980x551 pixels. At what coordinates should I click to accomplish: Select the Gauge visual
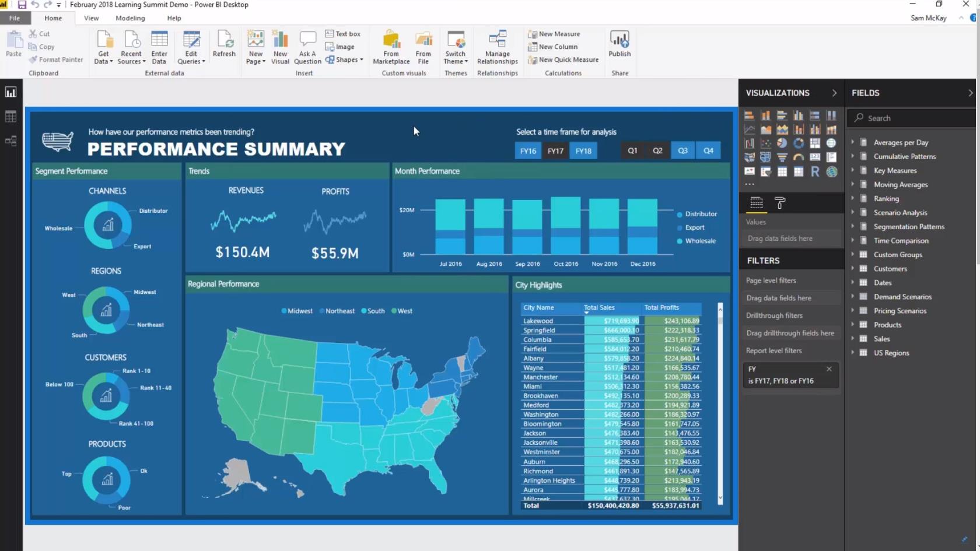[x=799, y=157]
